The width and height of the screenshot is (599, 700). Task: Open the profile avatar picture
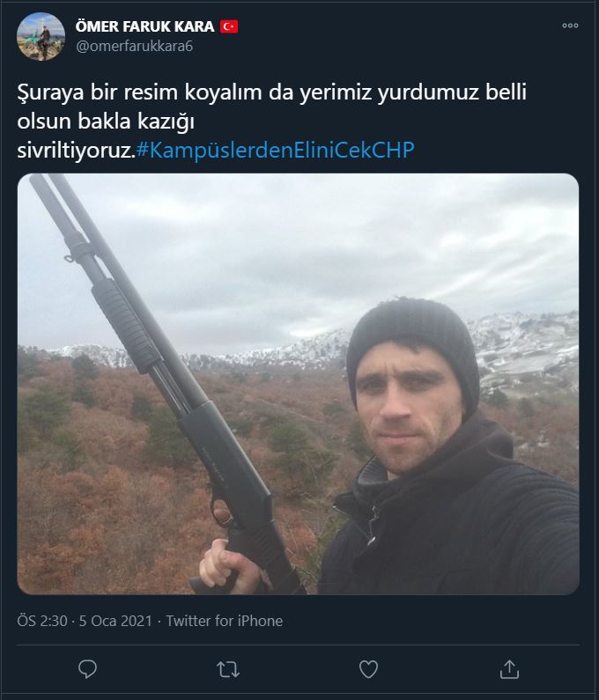tap(41, 36)
